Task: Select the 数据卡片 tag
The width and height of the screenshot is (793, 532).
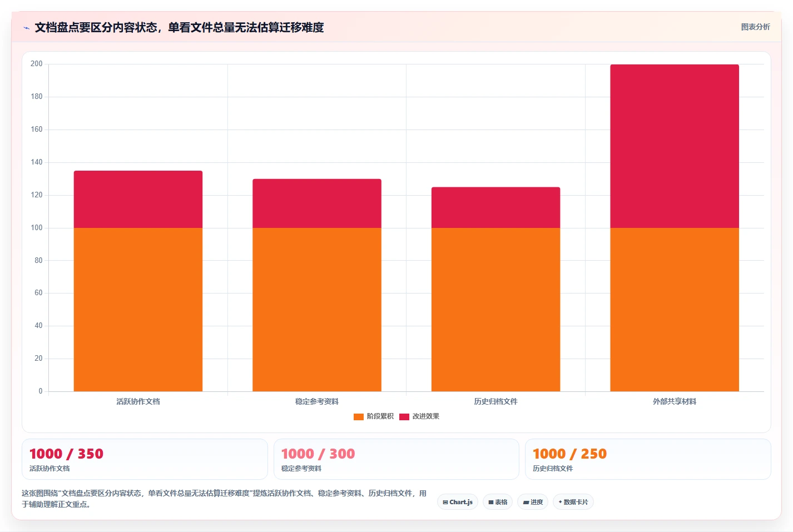Action: (573, 502)
